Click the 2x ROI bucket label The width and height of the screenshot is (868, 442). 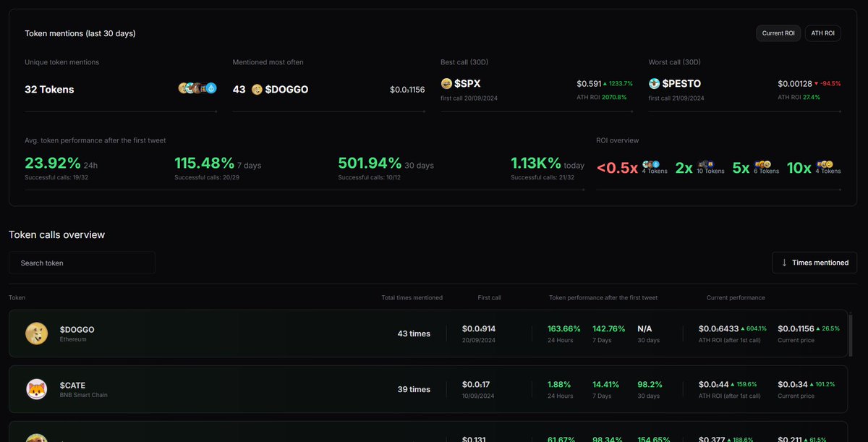[684, 168]
